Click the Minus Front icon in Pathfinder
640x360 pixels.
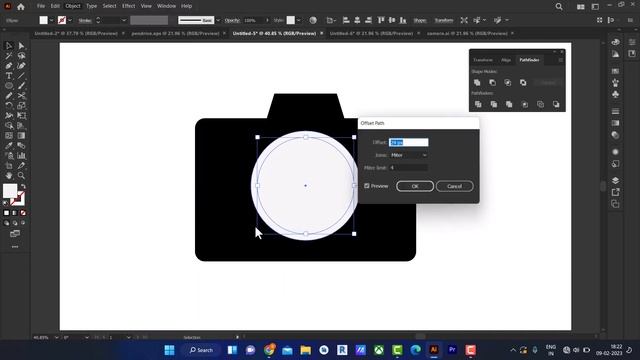[x=493, y=82]
